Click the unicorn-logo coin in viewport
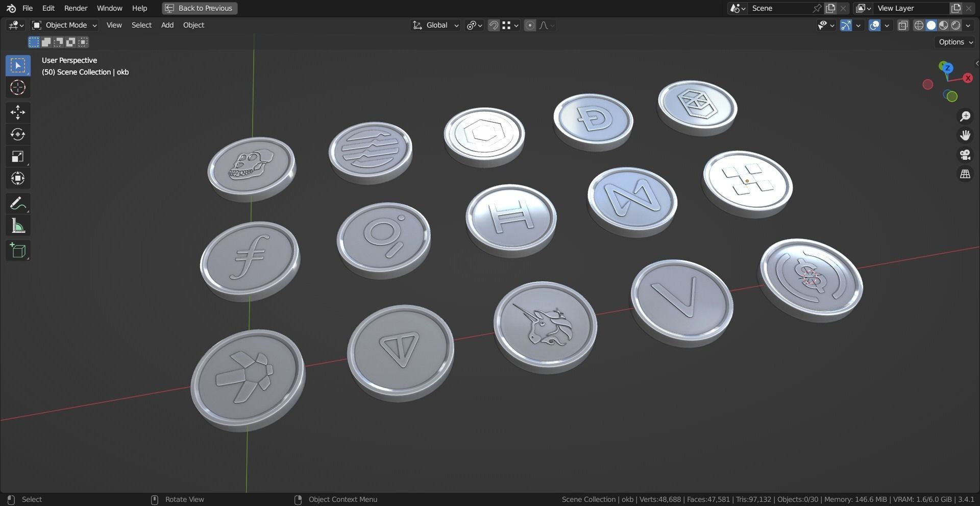Screen dimensions: 980x506 (545, 327)
